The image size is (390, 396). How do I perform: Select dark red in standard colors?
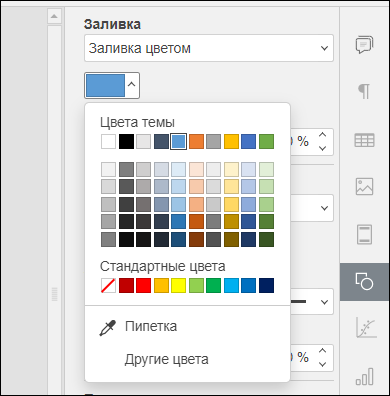126,286
